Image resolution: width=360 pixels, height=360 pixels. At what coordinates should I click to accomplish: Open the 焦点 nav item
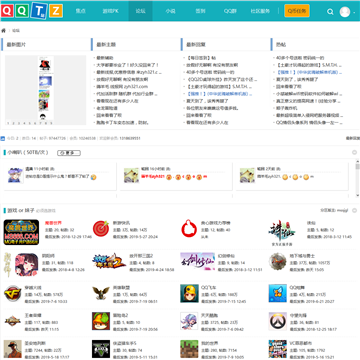coord(80,11)
